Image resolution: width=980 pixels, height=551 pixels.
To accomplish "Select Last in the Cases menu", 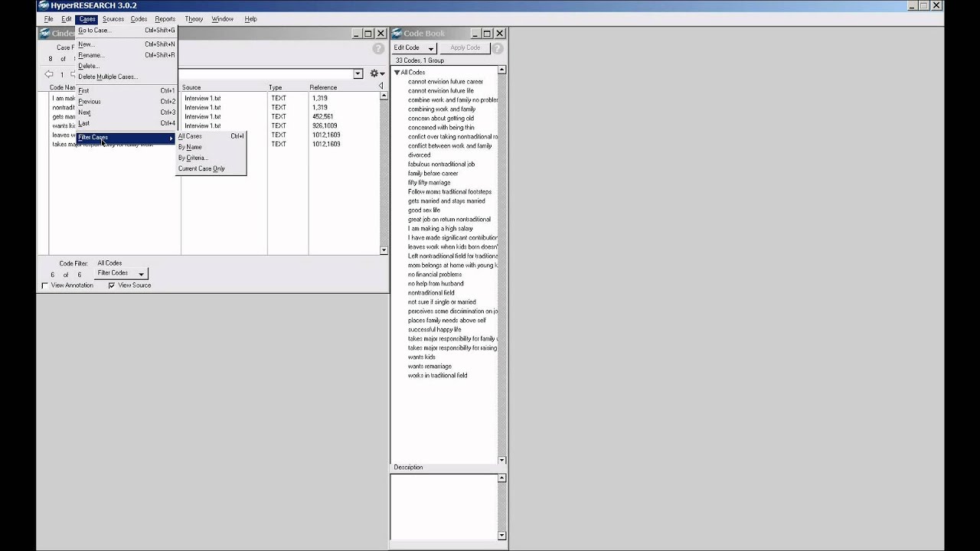I will (126, 123).
